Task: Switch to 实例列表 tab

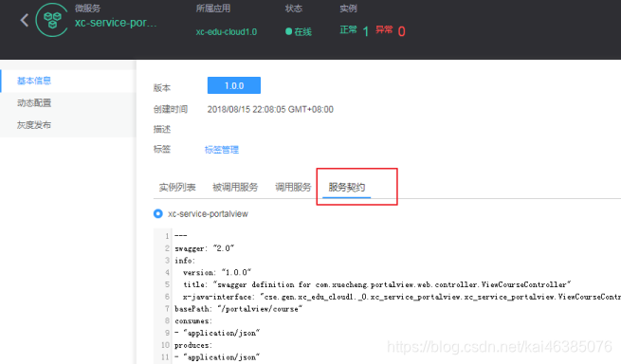Action: (177, 188)
